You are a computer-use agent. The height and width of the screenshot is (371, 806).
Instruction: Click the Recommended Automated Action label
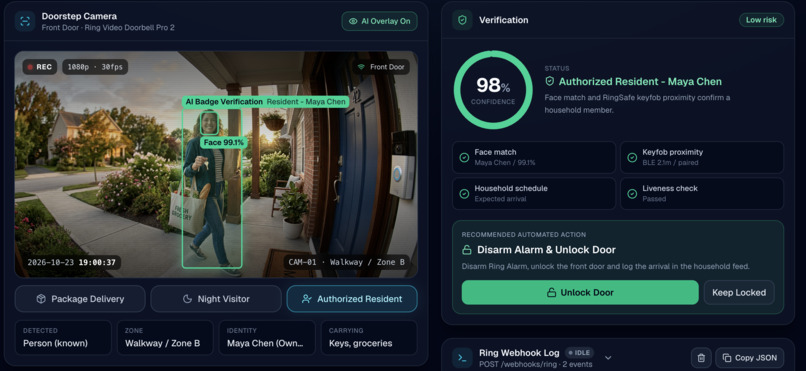(x=524, y=235)
